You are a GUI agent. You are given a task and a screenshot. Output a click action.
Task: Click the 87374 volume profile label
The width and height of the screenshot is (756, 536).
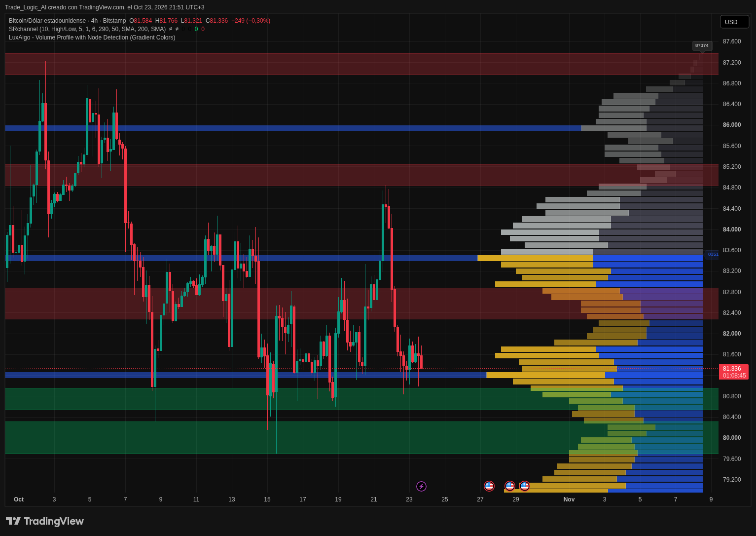702,45
